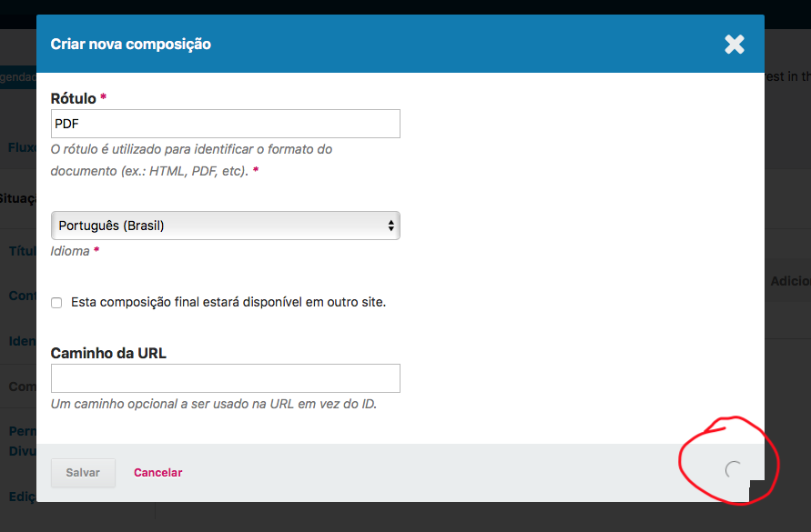The image size is (811, 532).
Task: Click the Criar nova composição title bar
Action: (x=400, y=44)
